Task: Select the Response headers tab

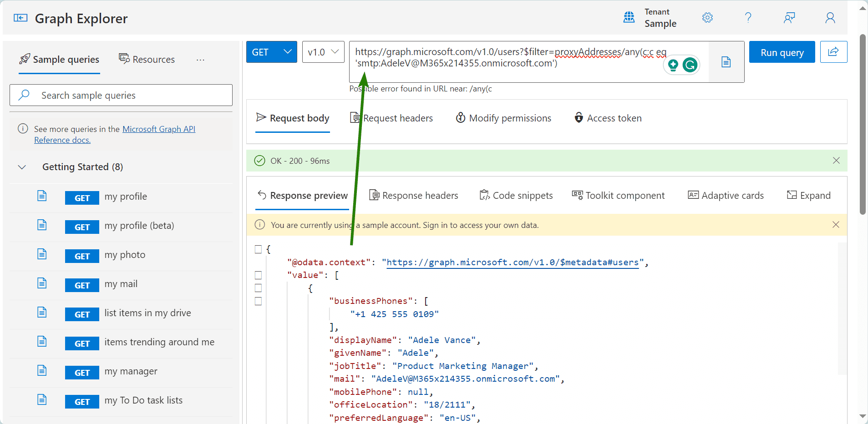Action: click(414, 196)
